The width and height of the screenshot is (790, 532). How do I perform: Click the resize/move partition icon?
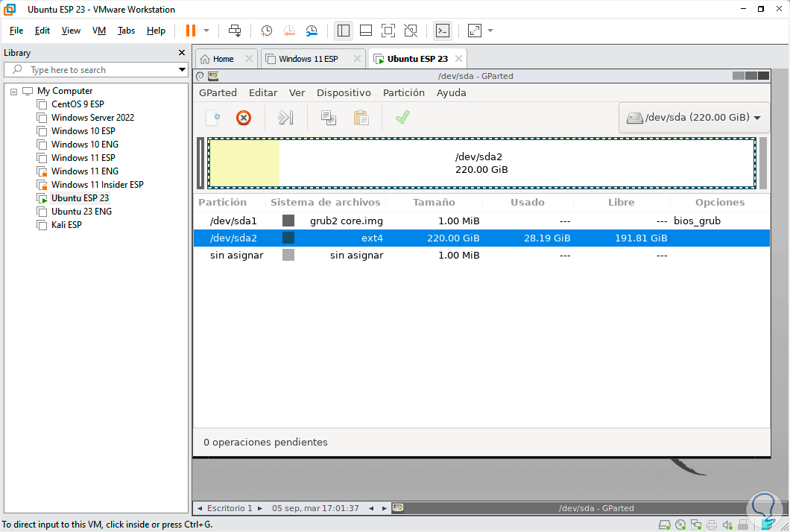[285, 118]
